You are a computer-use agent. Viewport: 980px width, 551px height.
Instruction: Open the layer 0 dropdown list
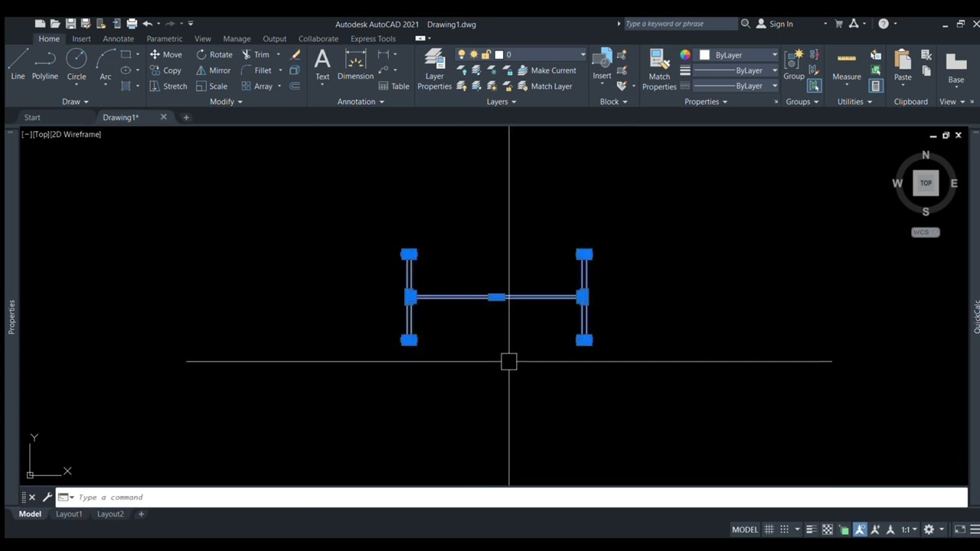(583, 54)
